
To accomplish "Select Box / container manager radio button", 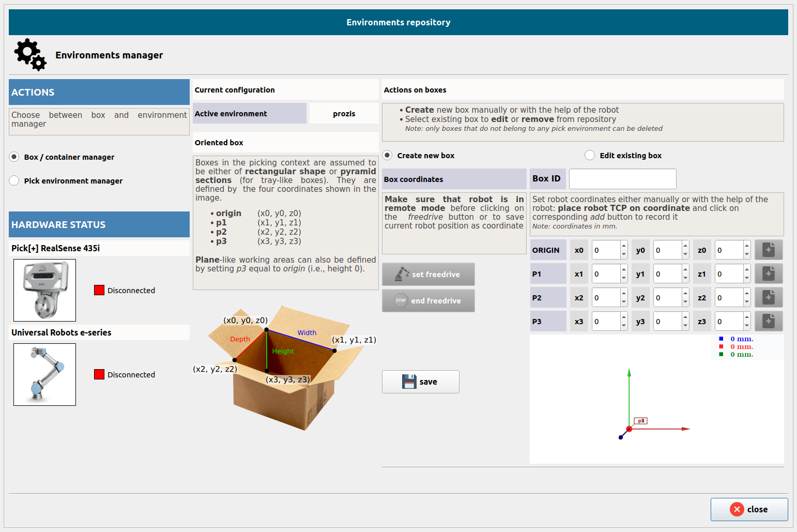I will [14, 157].
